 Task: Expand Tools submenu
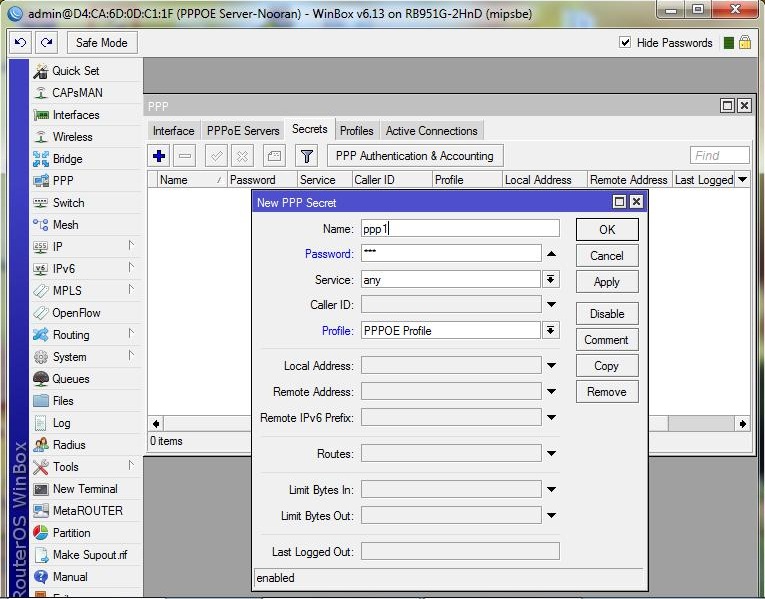[131, 465]
